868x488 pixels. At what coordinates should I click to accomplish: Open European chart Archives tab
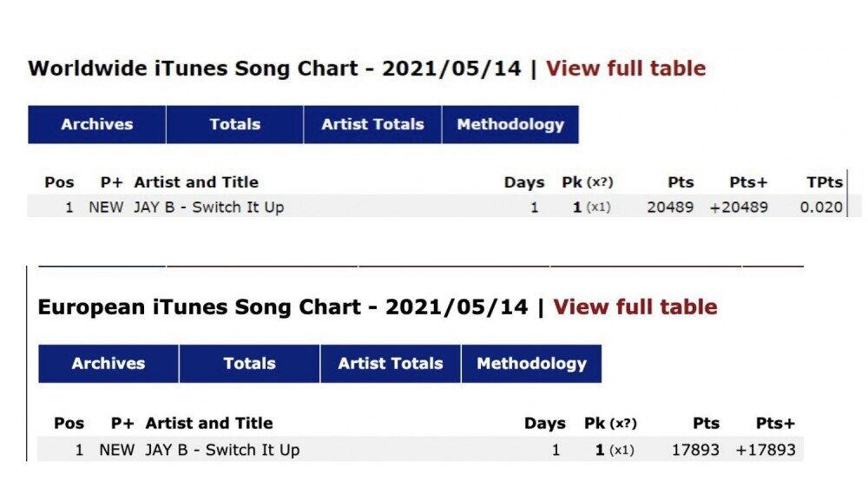point(108,363)
